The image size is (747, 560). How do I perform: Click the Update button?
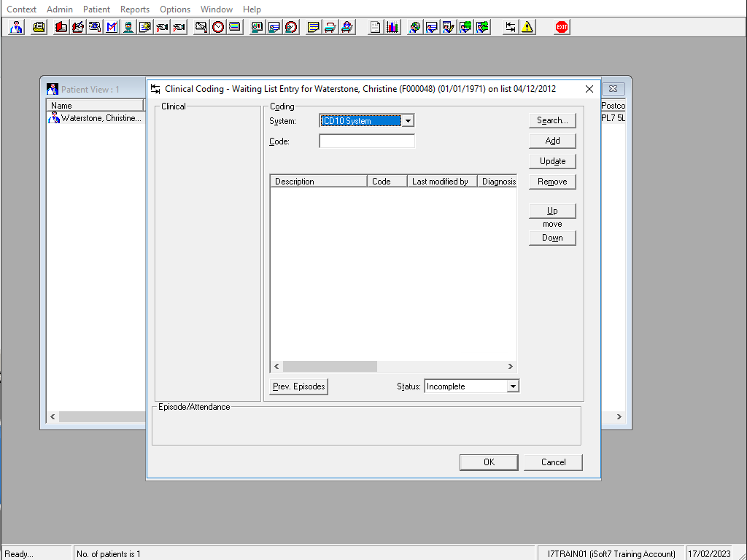point(552,161)
